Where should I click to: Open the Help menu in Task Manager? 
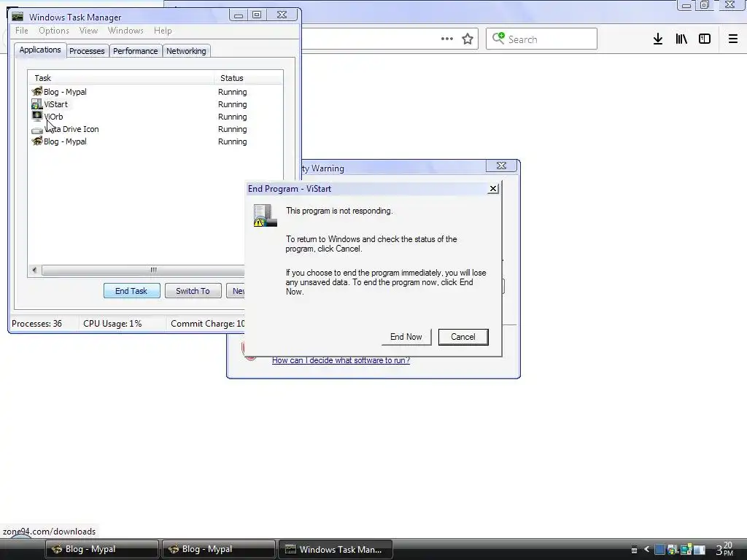click(x=163, y=31)
